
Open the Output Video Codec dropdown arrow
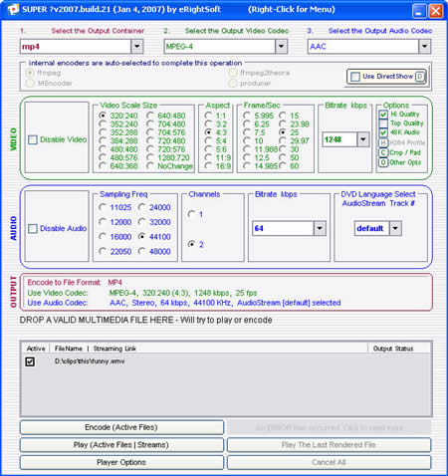click(x=281, y=47)
